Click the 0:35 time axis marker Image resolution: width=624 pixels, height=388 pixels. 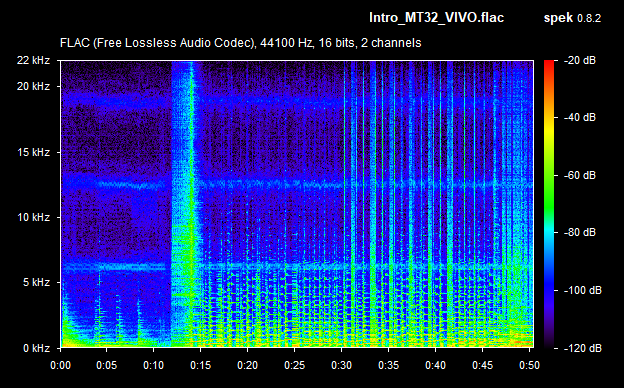tap(388, 365)
